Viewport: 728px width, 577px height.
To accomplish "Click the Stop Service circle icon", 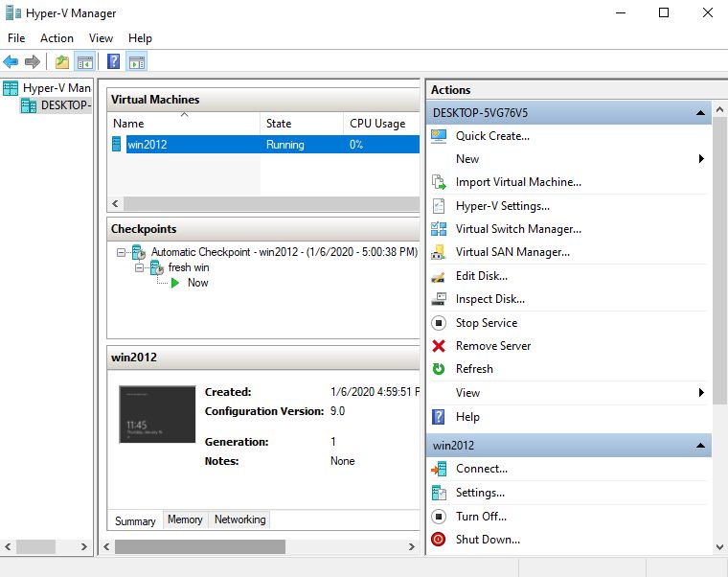I will click(x=439, y=323).
